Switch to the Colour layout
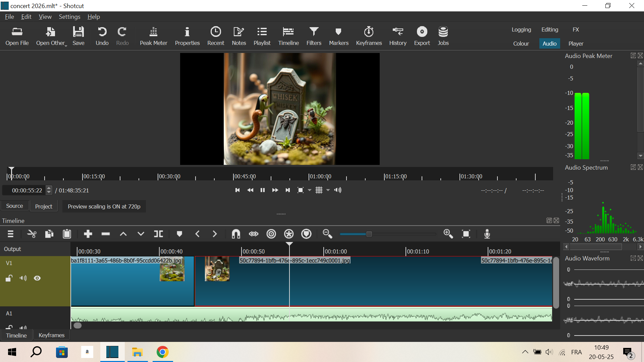644x362 pixels. click(521, 44)
